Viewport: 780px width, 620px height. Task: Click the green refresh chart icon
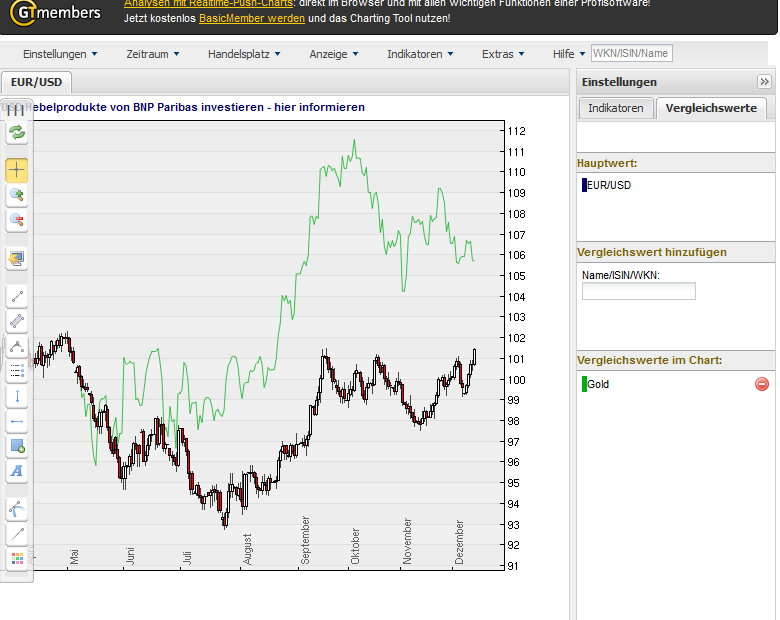coord(16,133)
